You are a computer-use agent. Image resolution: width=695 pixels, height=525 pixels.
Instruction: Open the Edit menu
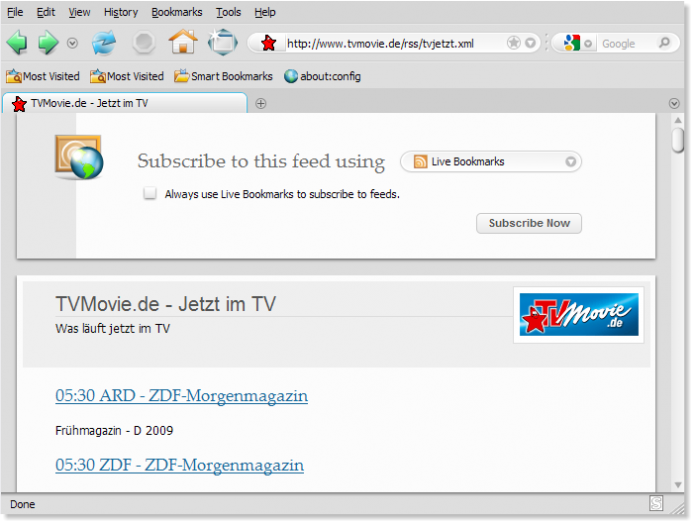46,12
